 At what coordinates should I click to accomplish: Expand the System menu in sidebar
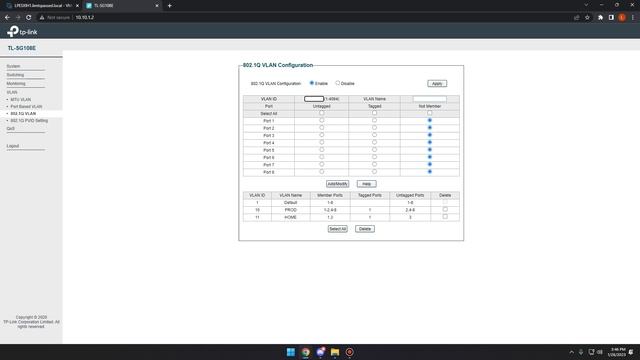coord(13,66)
